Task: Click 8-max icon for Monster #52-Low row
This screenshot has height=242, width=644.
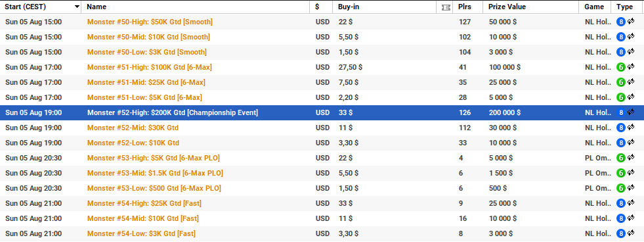Action: click(x=620, y=143)
